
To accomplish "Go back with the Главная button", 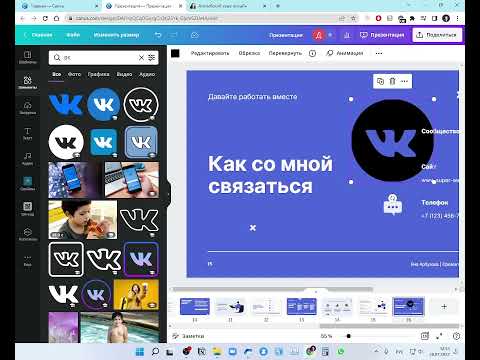I will coord(38,35).
